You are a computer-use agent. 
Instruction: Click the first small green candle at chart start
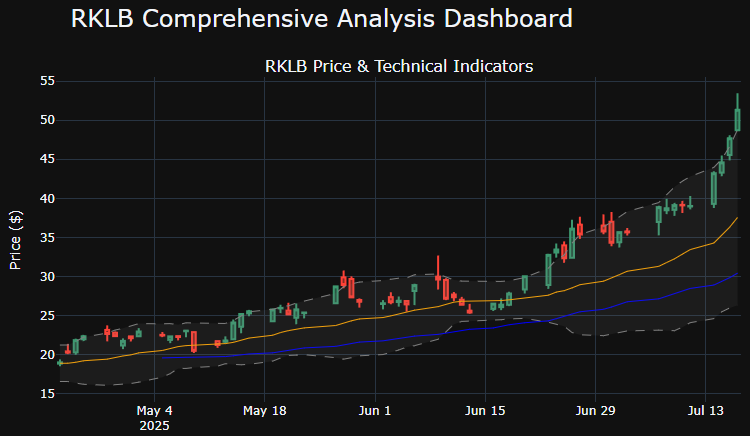pyautogui.click(x=60, y=363)
